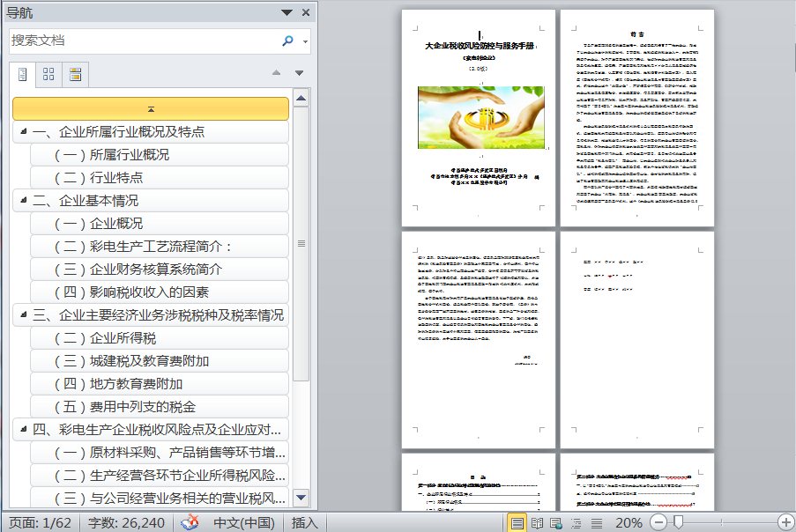This screenshot has height=532, width=796.
Task: Switch to Full Screen Reading view
Action: 538,522
